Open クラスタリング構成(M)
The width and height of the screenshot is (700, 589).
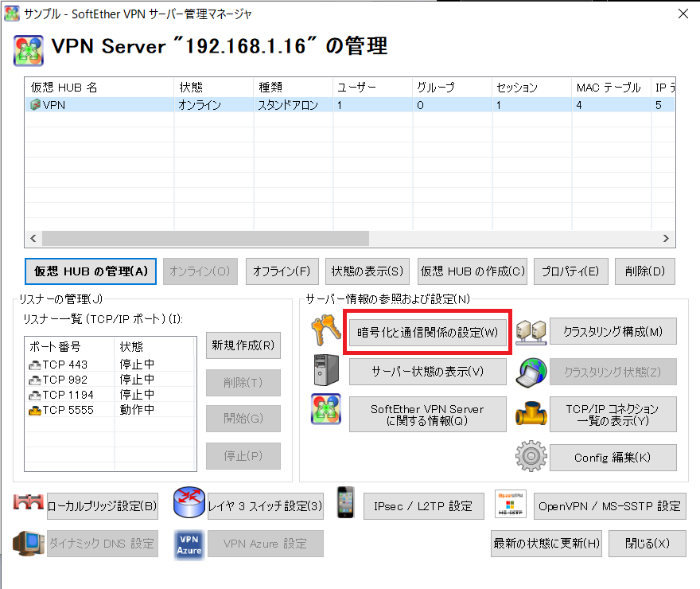pyautogui.click(x=613, y=331)
